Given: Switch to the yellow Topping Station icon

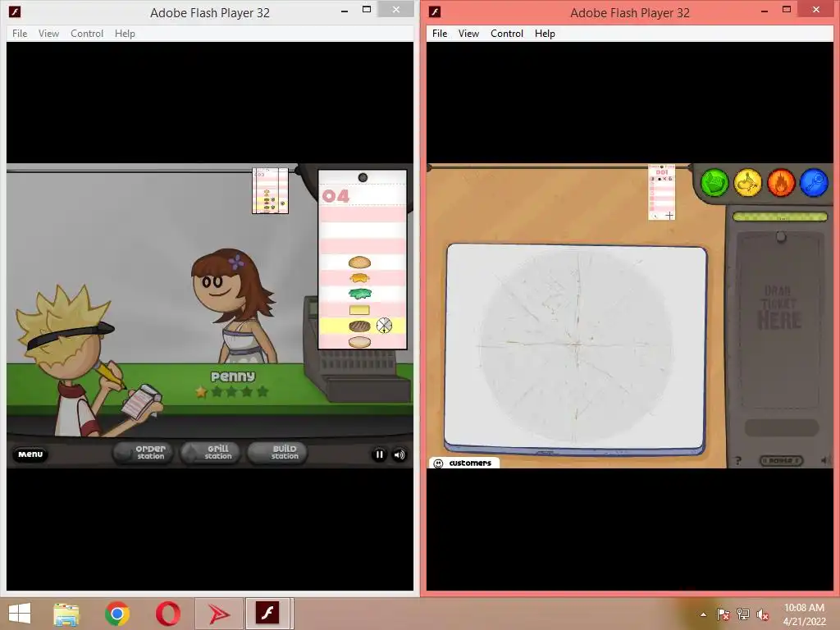Looking at the screenshot, I should [748, 183].
